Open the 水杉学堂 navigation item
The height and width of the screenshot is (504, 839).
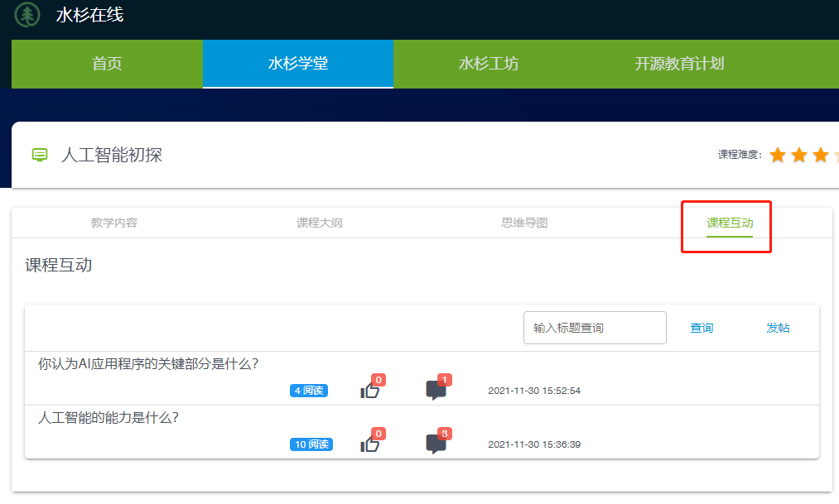point(298,64)
